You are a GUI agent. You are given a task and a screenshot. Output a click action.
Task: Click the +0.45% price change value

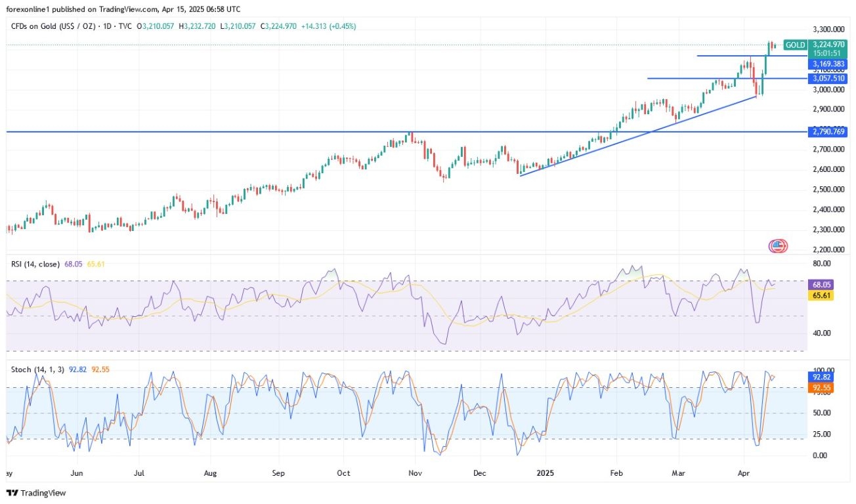coord(344,26)
